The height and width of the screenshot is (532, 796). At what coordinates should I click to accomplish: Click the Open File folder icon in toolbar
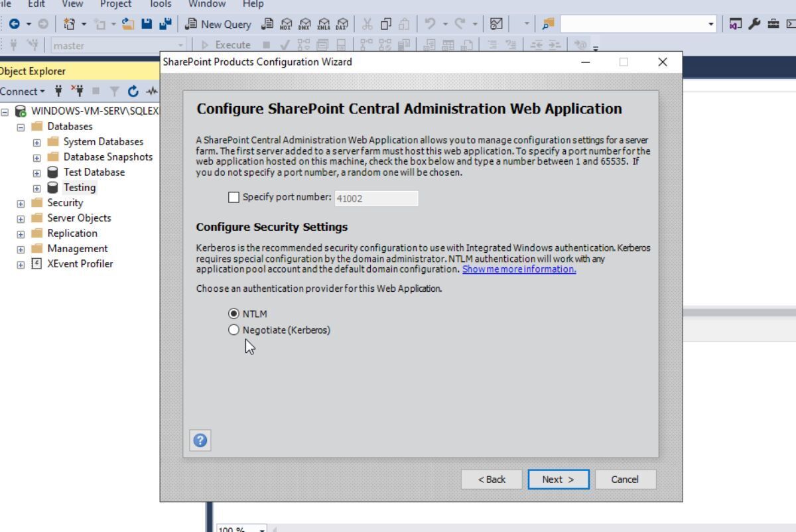[128, 24]
